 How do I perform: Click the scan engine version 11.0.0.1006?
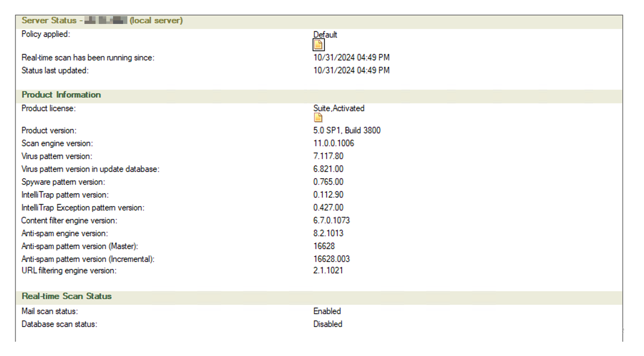(x=333, y=143)
